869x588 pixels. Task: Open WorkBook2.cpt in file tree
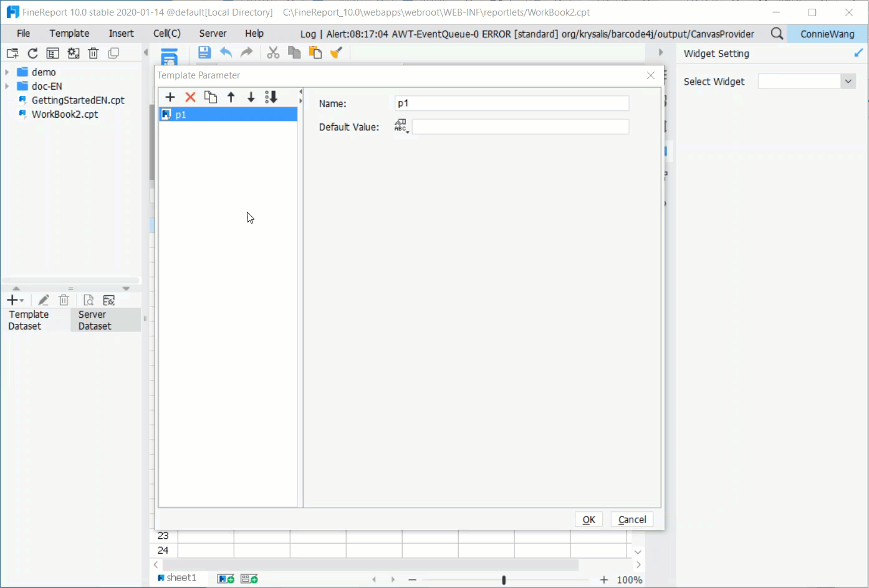pos(65,114)
